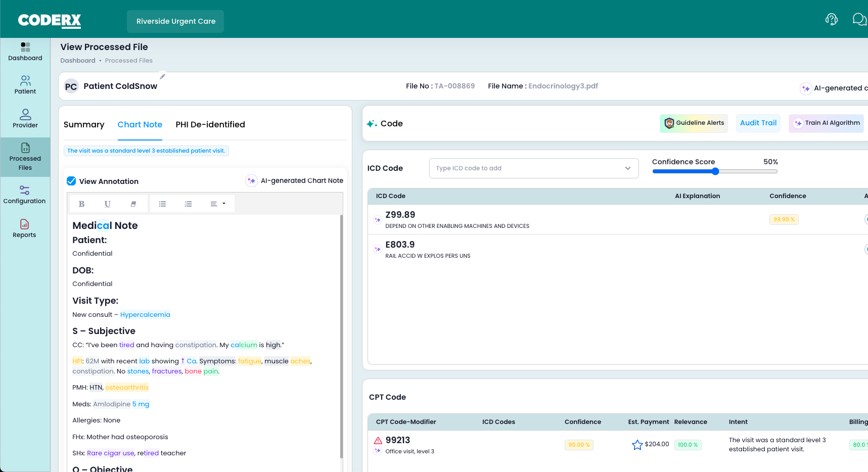
Task: Toggle bold formatting in chart note editor
Action: pyautogui.click(x=81, y=204)
